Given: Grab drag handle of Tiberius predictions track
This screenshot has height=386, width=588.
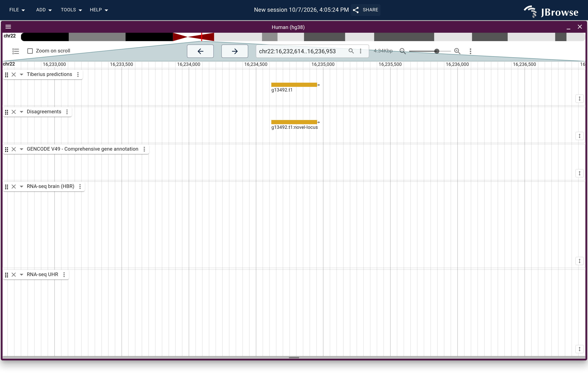Looking at the screenshot, I should (x=7, y=74).
